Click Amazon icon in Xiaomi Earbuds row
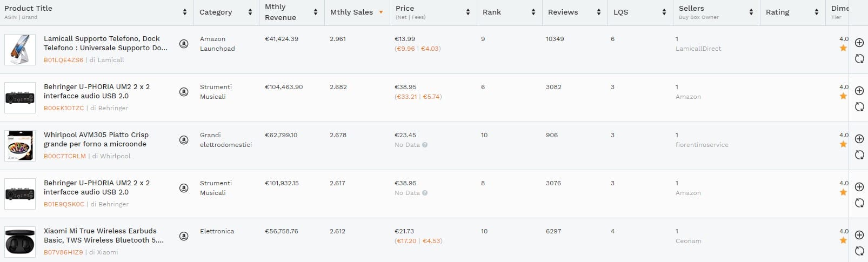This screenshot has width=868, height=262. (x=184, y=236)
